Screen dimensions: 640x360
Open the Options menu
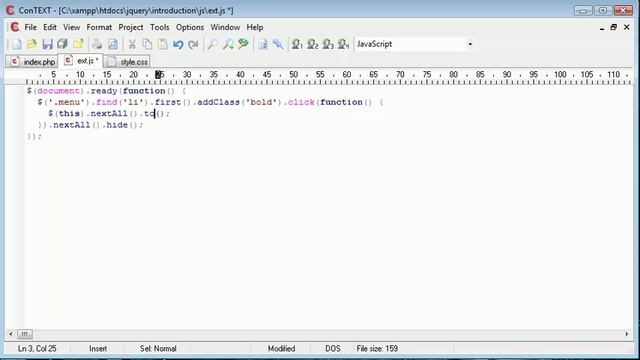pos(190,27)
